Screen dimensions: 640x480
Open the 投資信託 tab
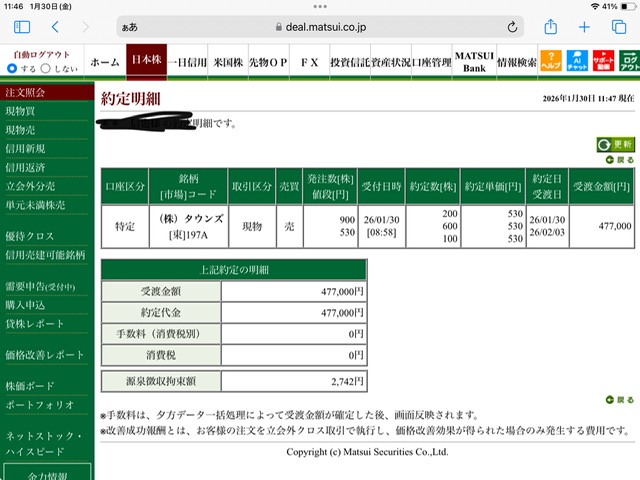click(x=350, y=62)
